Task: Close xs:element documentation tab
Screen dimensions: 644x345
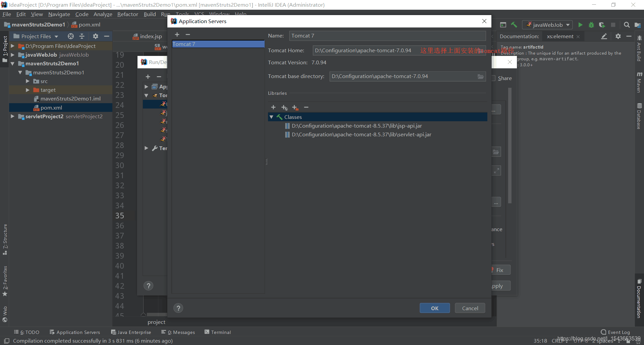Action: tap(578, 37)
